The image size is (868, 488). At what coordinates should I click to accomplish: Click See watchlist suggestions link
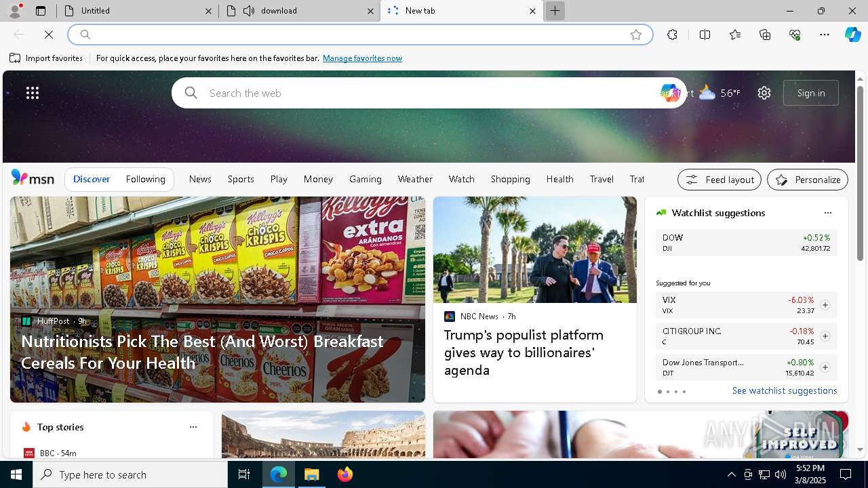point(785,390)
